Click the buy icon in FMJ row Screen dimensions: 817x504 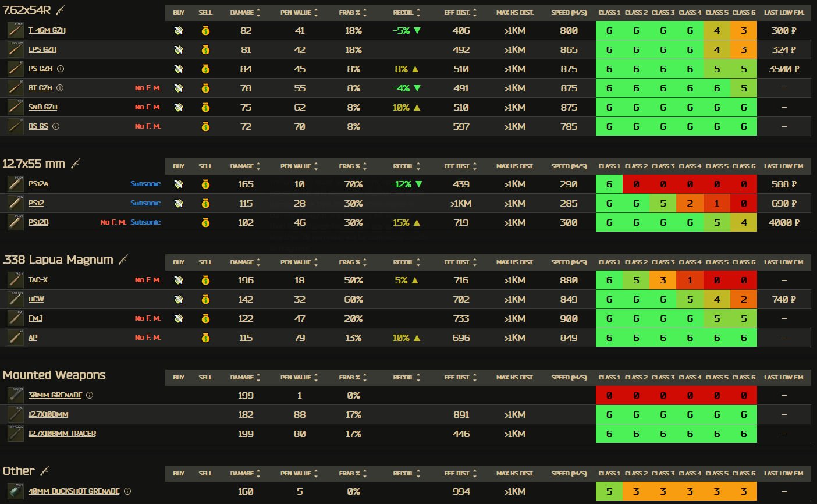[179, 318]
